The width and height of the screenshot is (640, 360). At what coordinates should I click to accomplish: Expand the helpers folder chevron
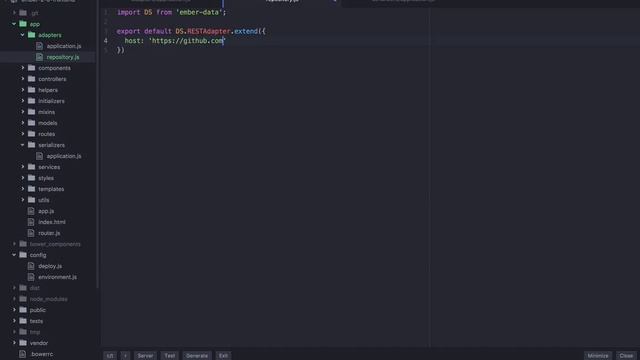click(x=23, y=90)
